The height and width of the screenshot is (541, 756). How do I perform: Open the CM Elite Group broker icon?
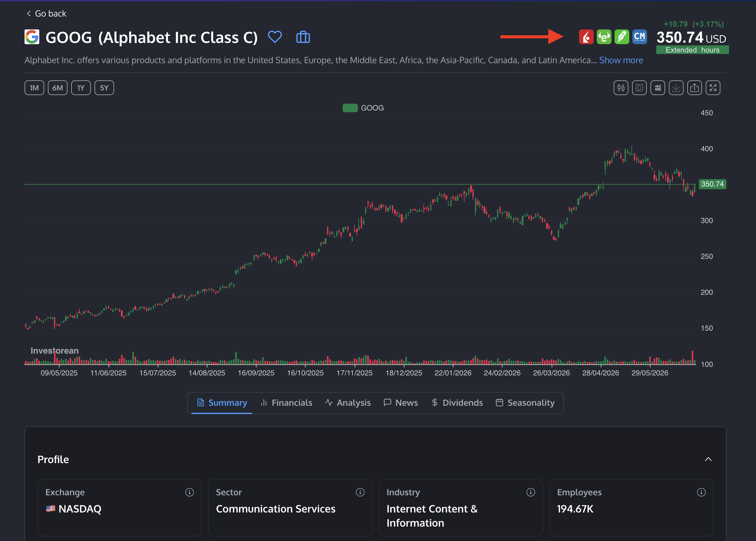(639, 37)
